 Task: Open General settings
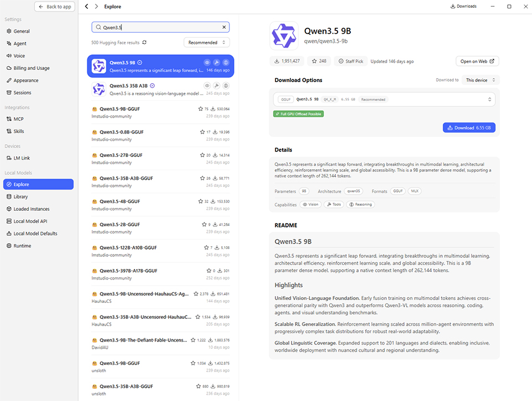(x=38, y=31)
